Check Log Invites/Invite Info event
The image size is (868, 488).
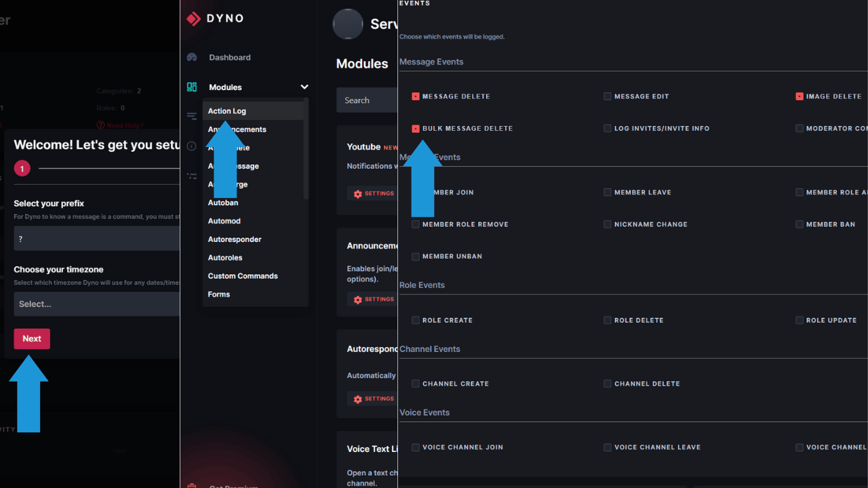608,128
